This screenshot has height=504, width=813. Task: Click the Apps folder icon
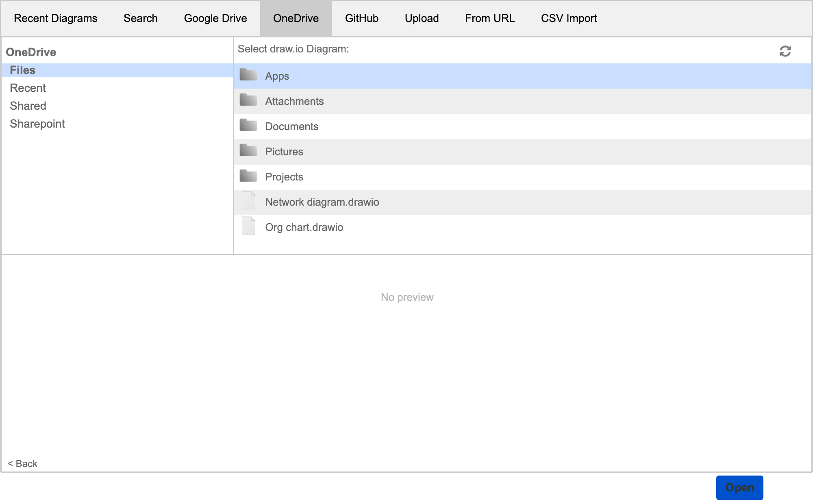point(248,75)
